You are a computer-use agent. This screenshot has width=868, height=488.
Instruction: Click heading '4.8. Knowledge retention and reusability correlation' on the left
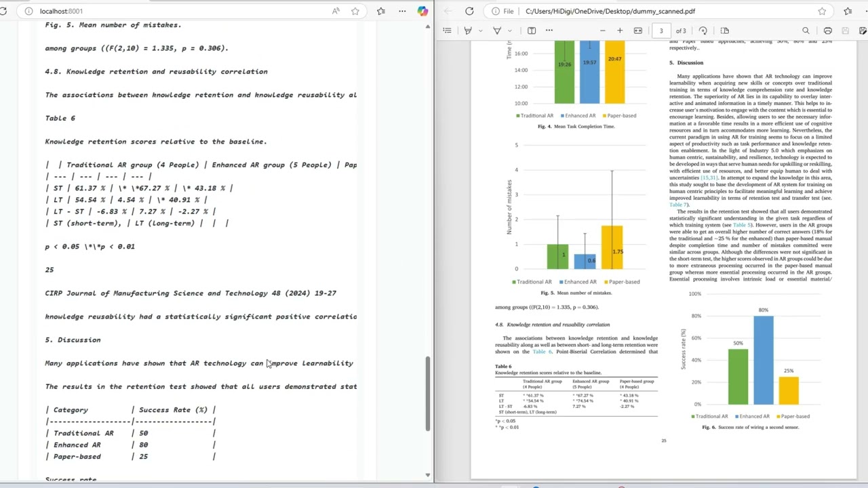[x=157, y=71]
